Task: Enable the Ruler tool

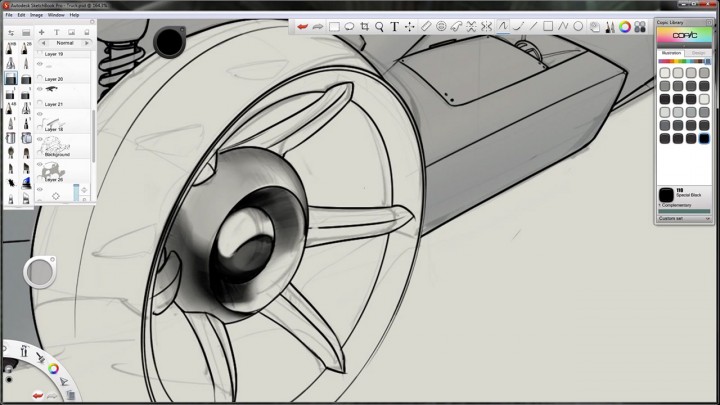Action: pyautogui.click(x=426, y=27)
